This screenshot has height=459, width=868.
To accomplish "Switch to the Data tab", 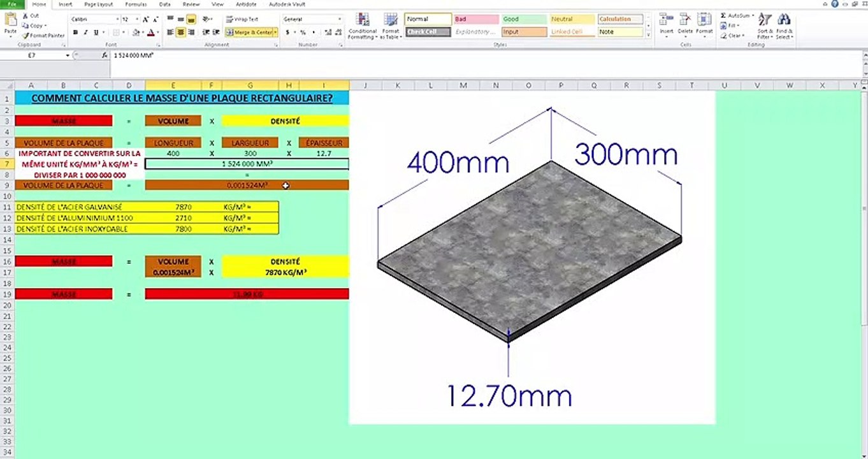I will coord(164,4).
